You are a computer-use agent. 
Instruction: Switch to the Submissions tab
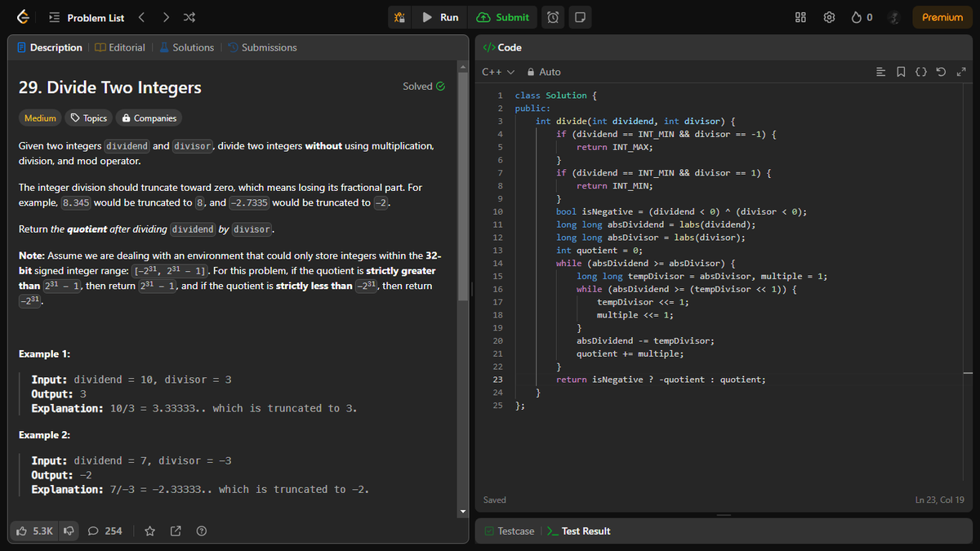[x=262, y=47]
